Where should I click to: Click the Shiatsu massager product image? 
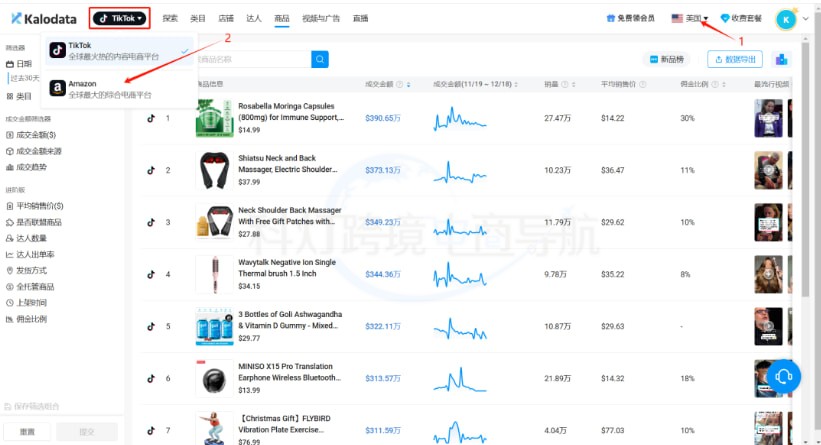click(215, 170)
